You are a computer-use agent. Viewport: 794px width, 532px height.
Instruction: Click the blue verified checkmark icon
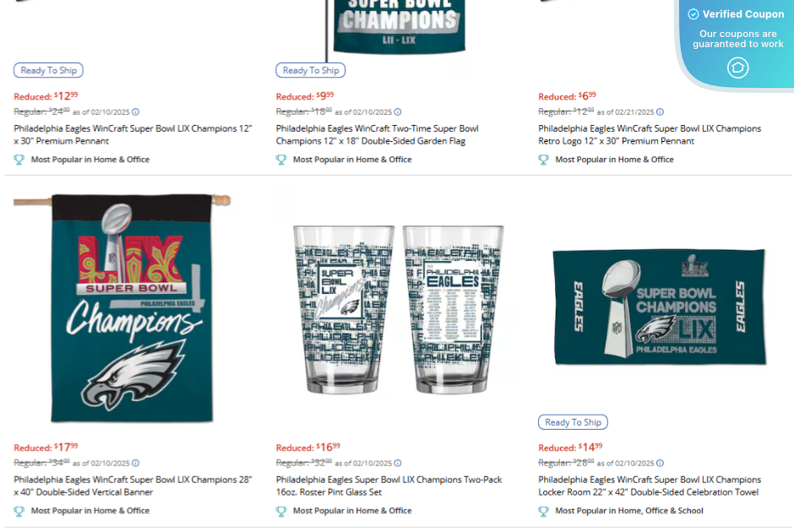[x=693, y=14]
